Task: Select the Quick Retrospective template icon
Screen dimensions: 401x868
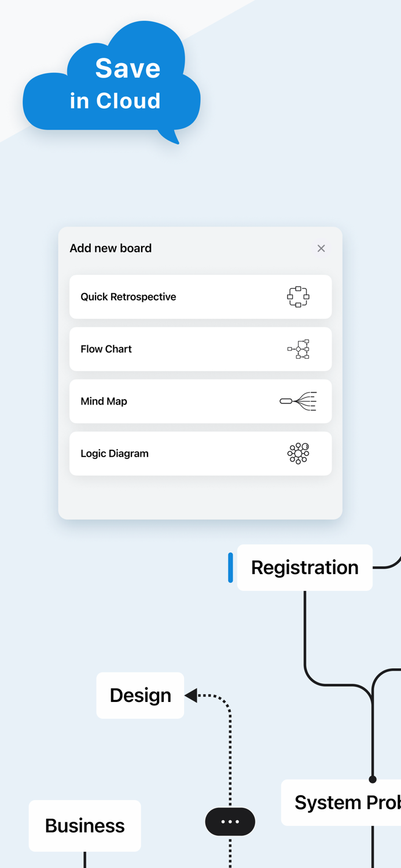Action: point(297,296)
